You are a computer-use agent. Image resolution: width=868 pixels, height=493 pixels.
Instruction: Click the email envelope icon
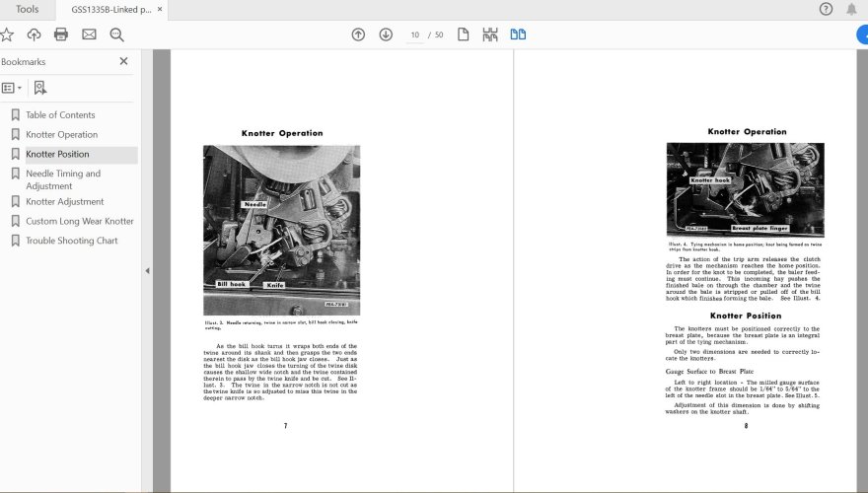[89, 35]
